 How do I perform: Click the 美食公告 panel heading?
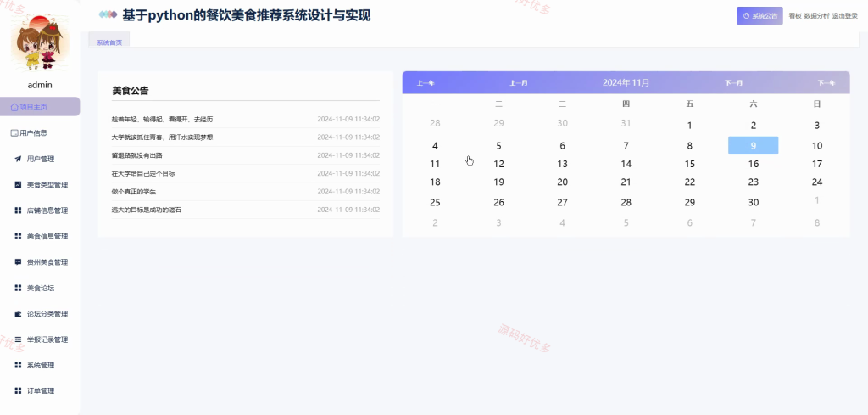coord(130,91)
